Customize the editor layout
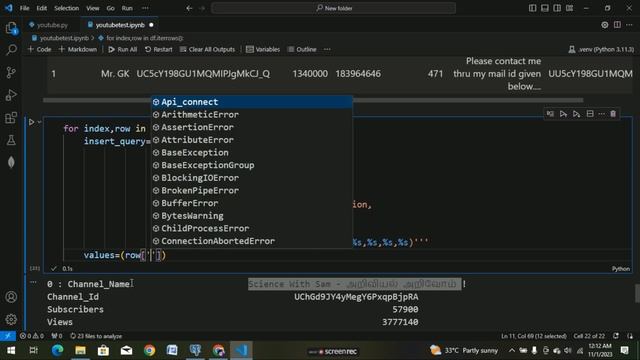 point(569,8)
